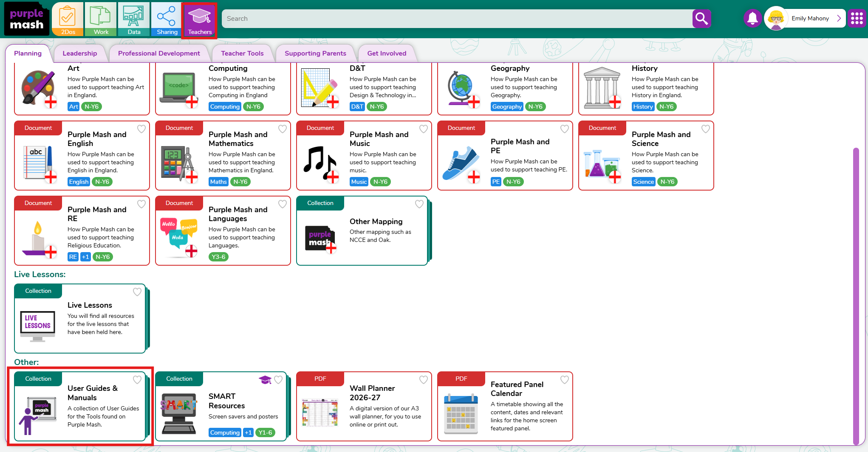Open the Work folder icon

(x=101, y=19)
